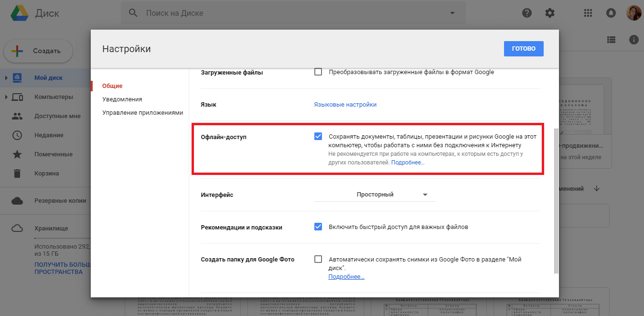Open Языковые настройки link
Screen dimensions: 644x316
[344, 104]
